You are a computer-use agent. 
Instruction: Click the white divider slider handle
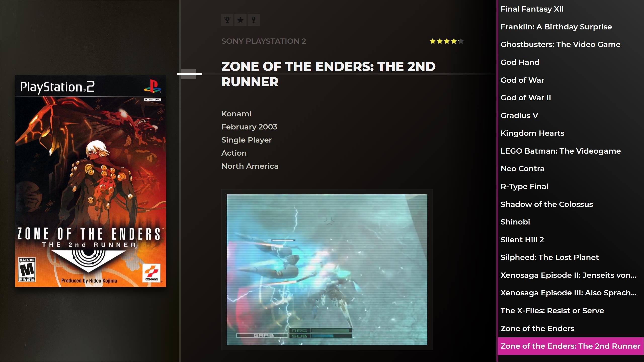[189, 74]
